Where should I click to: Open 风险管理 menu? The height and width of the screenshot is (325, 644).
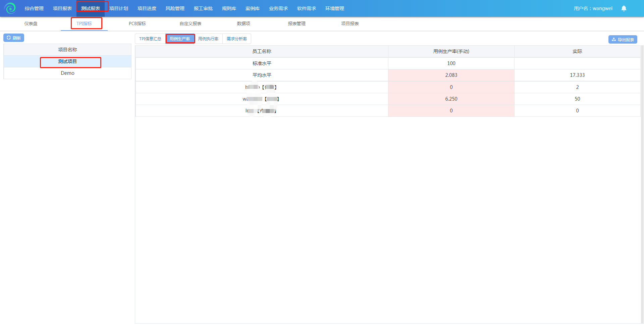tap(175, 8)
